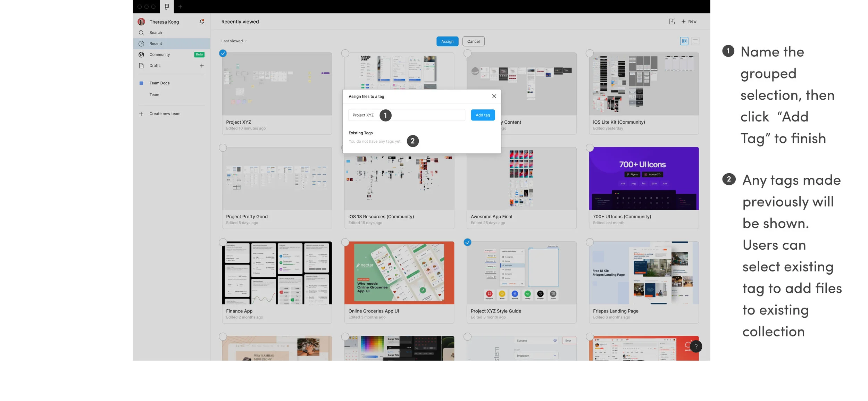Open Community in the sidebar
This screenshot has width=868, height=401.
pos(160,55)
